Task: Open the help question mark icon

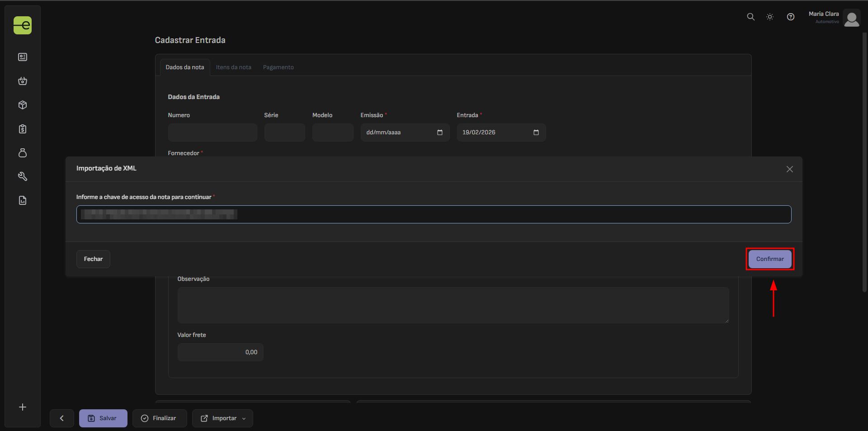Action: click(x=790, y=17)
